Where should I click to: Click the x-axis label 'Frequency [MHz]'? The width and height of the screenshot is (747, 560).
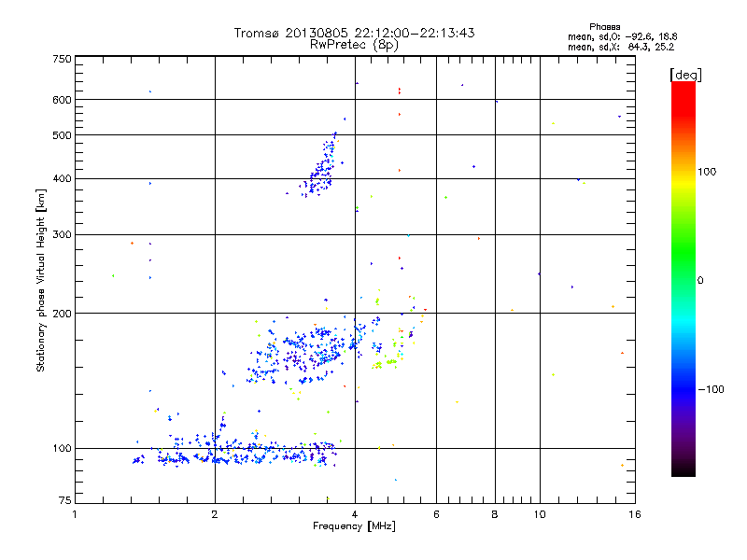[x=354, y=526]
